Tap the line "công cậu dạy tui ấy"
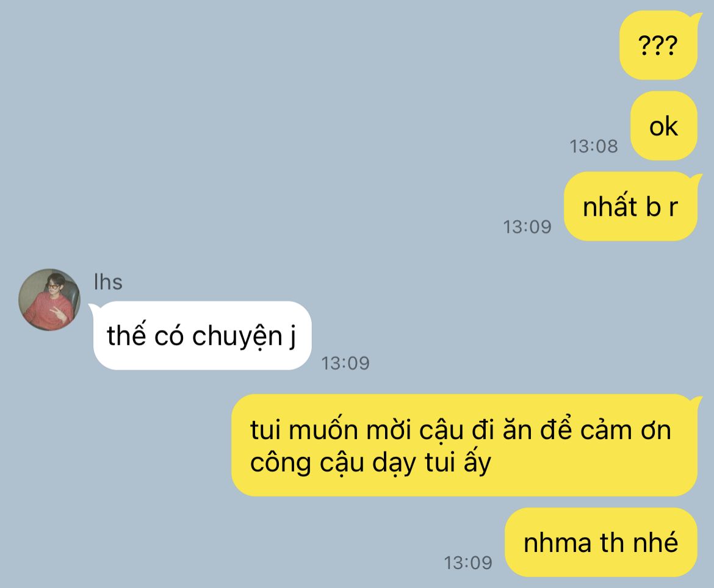 coord(370,463)
